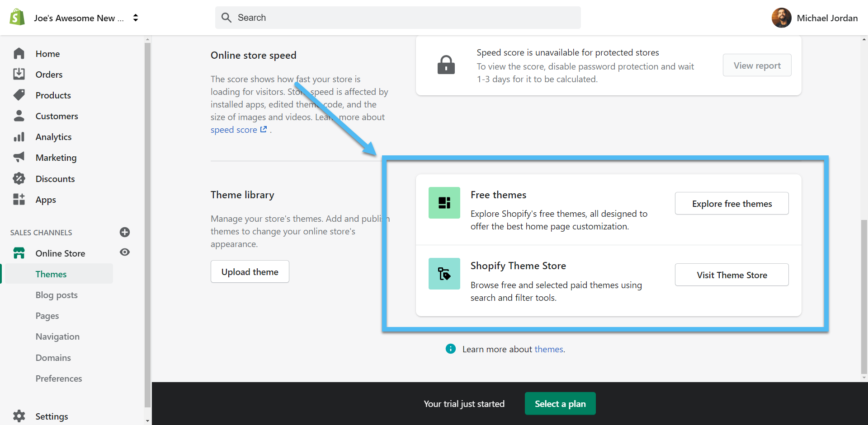Image resolution: width=868 pixels, height=425 pixels.
Task: Open the Michael Jordan account menu
Action: (815, 18)
